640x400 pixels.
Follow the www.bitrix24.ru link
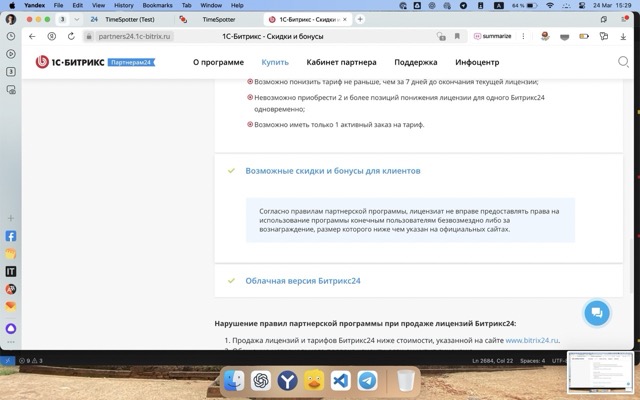click(532, 341)
